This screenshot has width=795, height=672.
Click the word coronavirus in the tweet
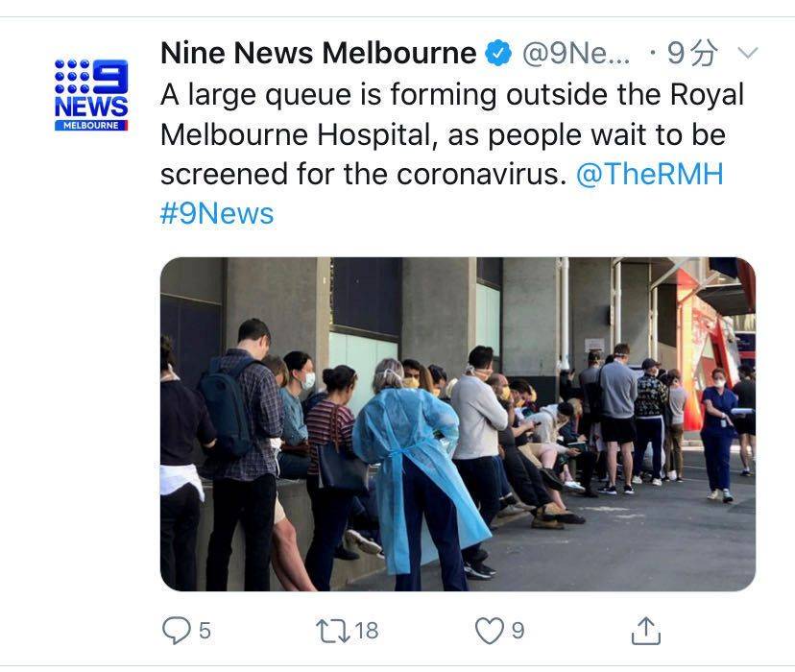[481, 175]
